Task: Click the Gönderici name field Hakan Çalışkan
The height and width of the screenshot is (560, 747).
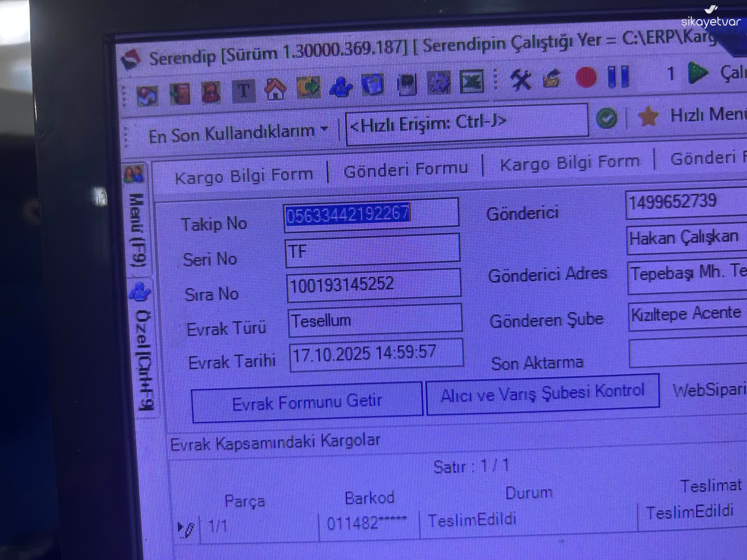Action: click(687, 238)
